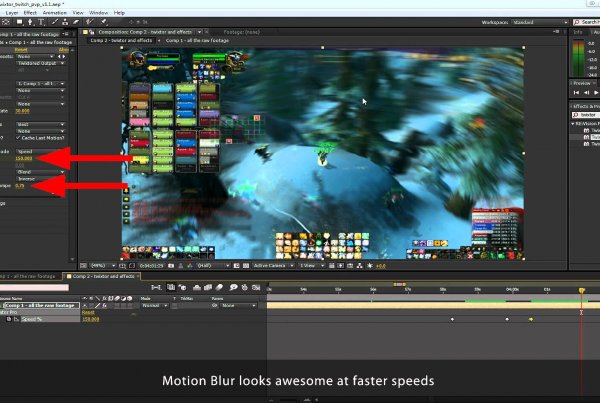Click the current time indicator in timeline ruler

click(x=581, y=290)
